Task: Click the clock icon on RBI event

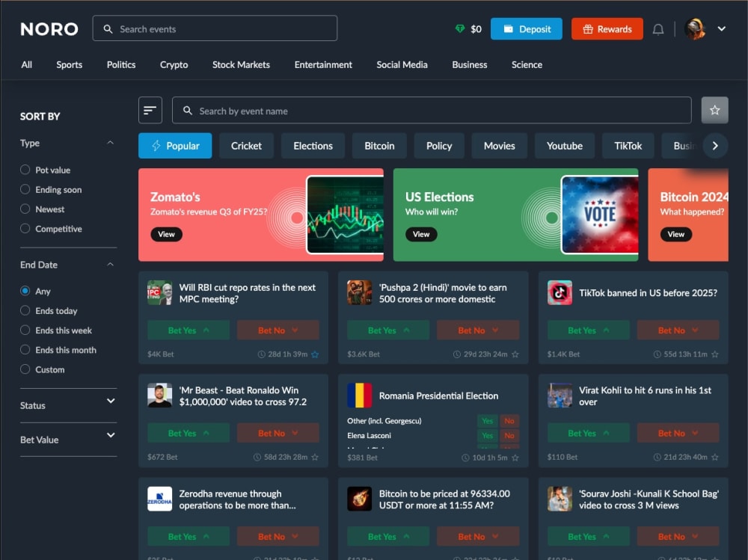Action: click(261, 354)
